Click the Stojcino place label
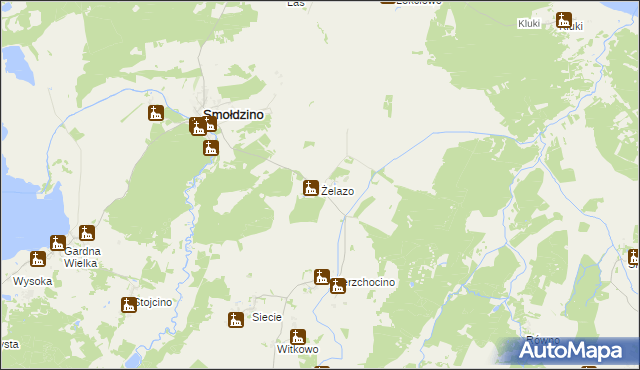The width and height of the screenshot is (640, 370). (154, 302)
